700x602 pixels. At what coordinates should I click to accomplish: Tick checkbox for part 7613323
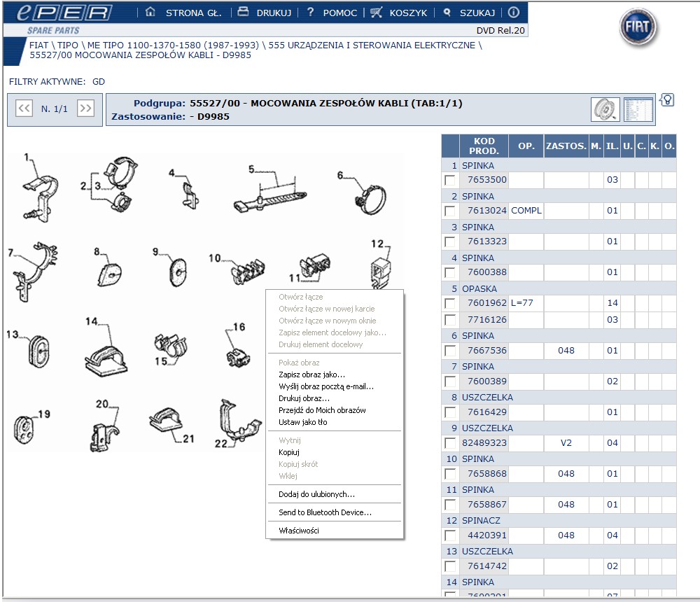pos(450,241)
